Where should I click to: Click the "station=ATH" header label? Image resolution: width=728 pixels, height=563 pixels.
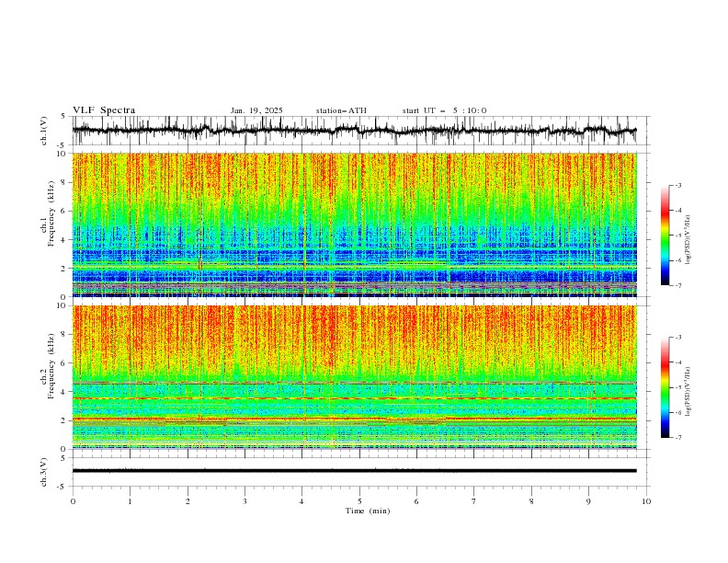pos(341,110)
